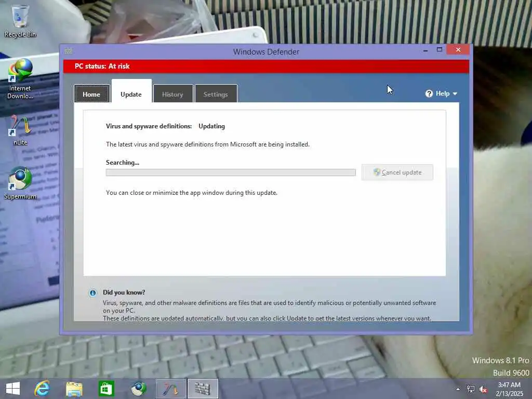The image size is (532, 399).
Task: Maximize the Windows Defender window
Action: [x=440, y=49]
